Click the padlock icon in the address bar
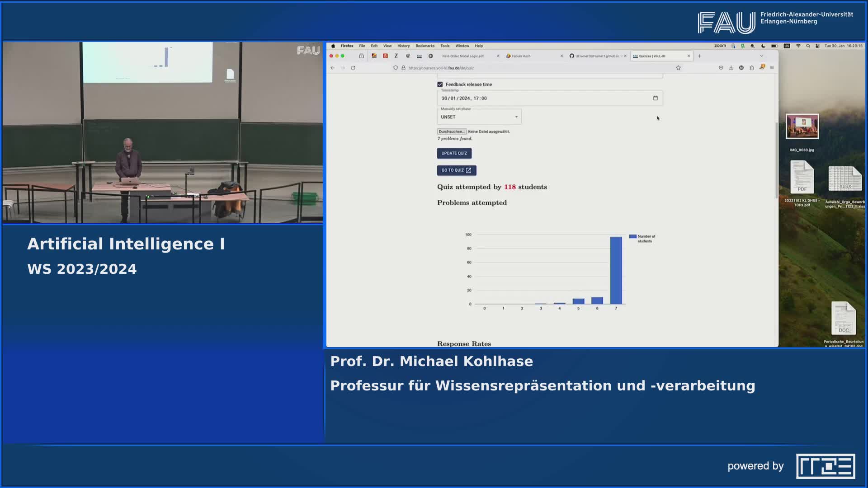 point(403,68)
